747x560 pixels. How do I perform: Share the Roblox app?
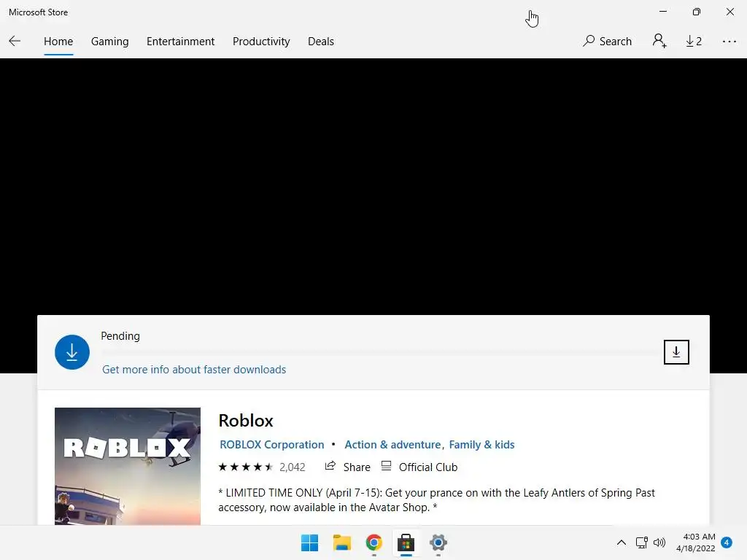[x=347, y=467]
